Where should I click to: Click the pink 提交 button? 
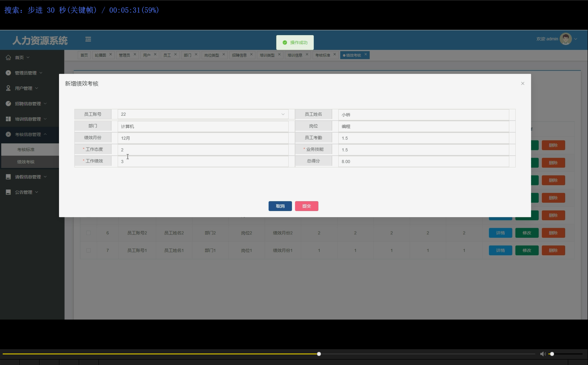(x=306, y=206)
